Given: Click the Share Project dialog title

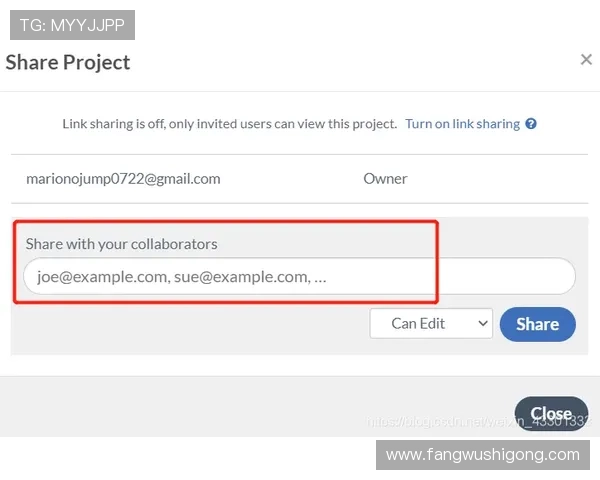Looking at the screenshot, I should tap(68, 62).
